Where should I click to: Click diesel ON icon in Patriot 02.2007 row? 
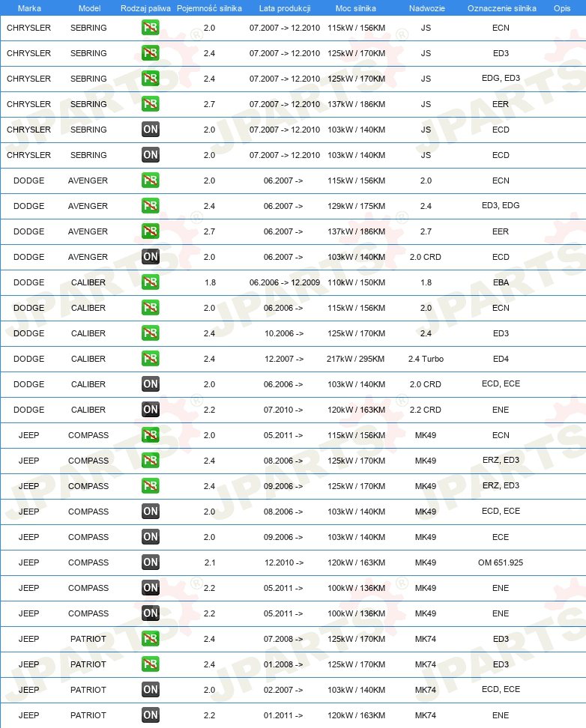tap(150, 690)
